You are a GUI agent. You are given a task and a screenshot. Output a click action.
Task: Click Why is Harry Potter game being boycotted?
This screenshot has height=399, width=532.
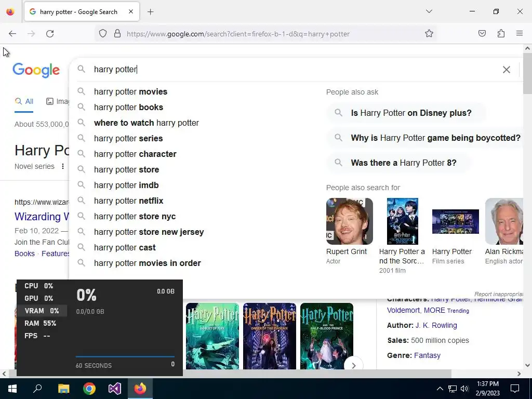[425, 138]
